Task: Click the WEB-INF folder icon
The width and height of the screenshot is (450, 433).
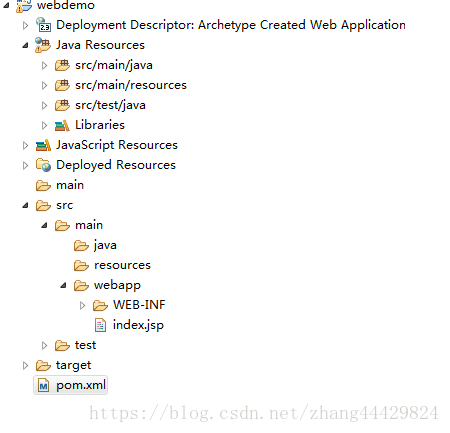Action: (x=100, y=305)
